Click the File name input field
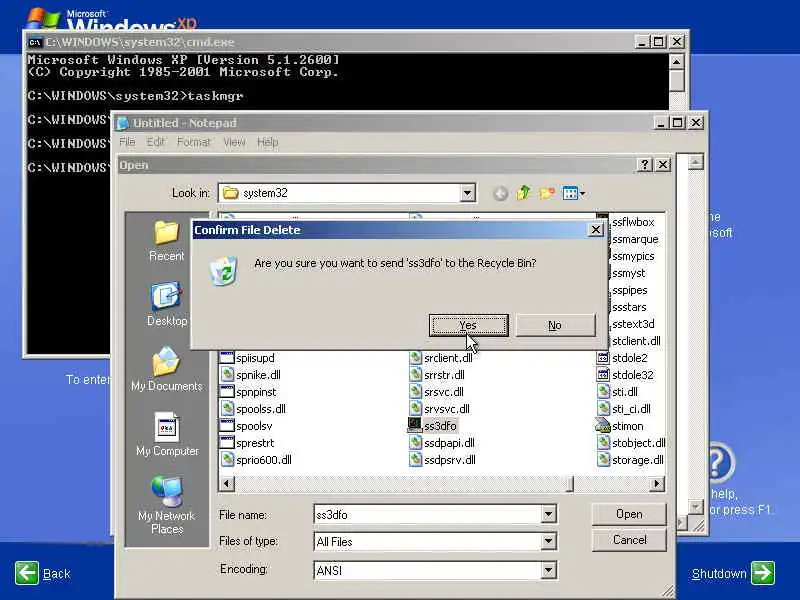 (x=428, y=514)
